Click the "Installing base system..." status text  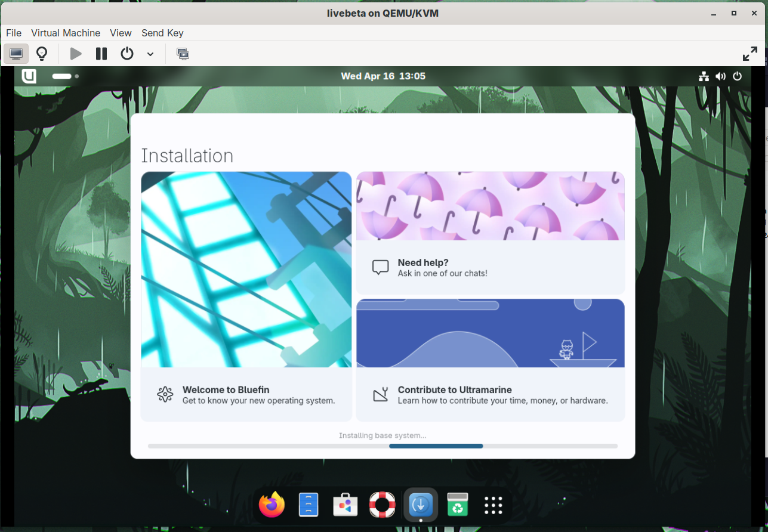(383, 435)
